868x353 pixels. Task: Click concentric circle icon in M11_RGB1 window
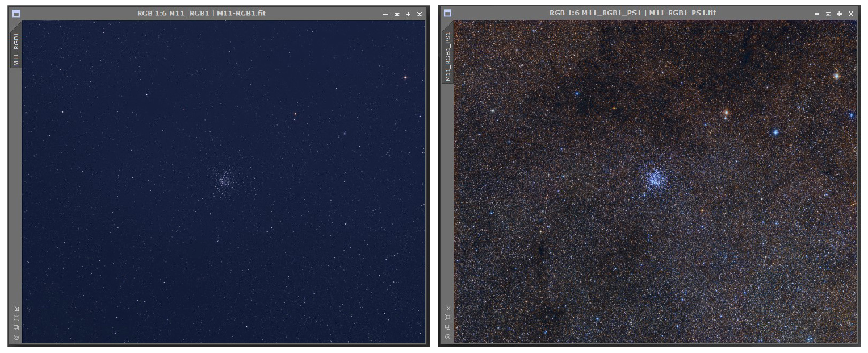pos(16,337)
